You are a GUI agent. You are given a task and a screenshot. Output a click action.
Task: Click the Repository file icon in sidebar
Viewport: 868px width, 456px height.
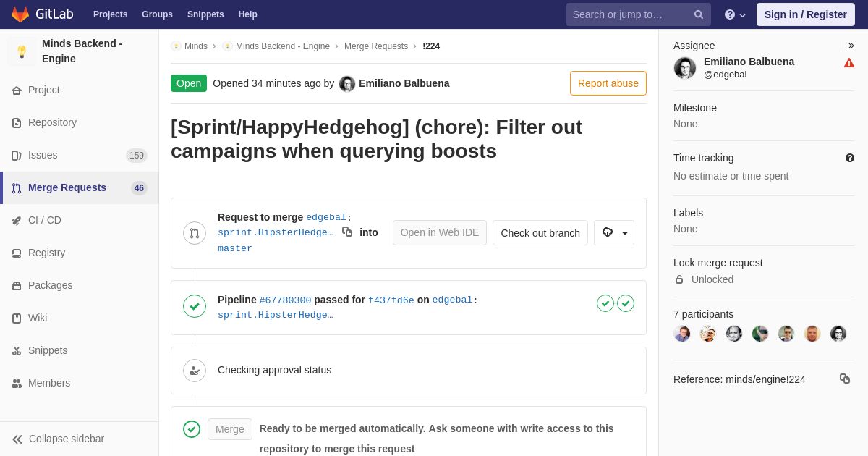click(x=17, y=123)
